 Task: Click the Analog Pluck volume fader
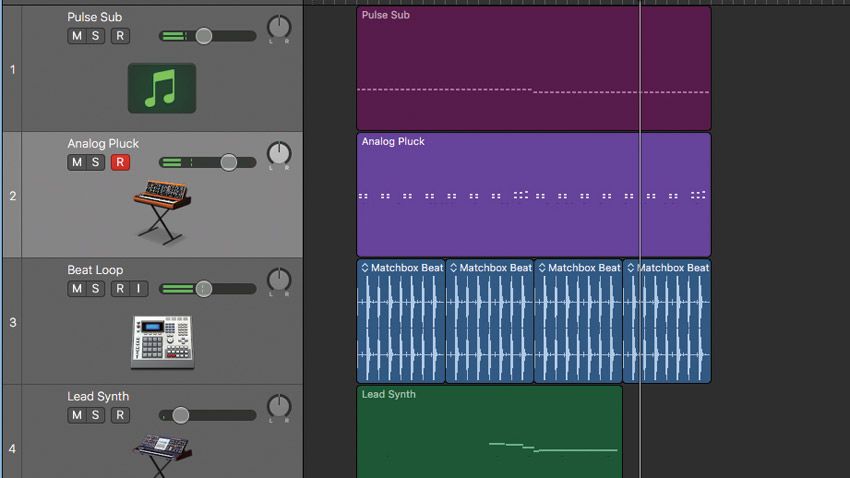tap(229, 162)
